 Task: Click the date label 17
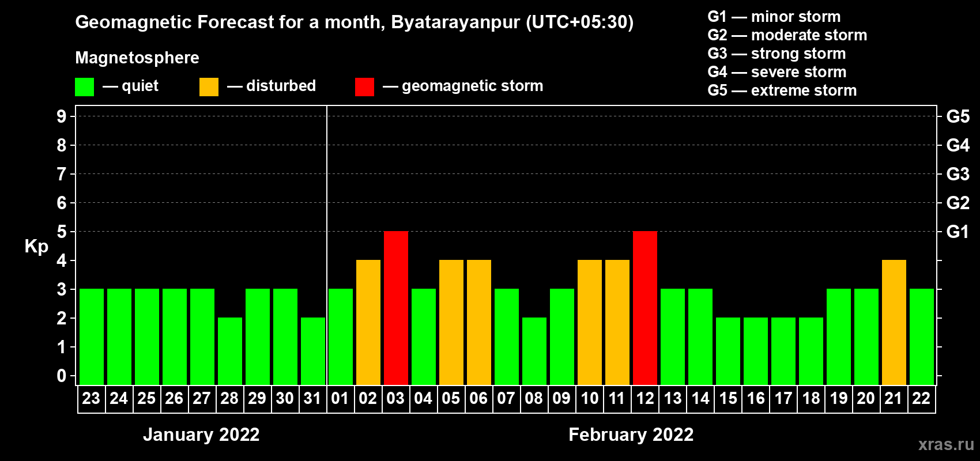(x=783, y=398)
